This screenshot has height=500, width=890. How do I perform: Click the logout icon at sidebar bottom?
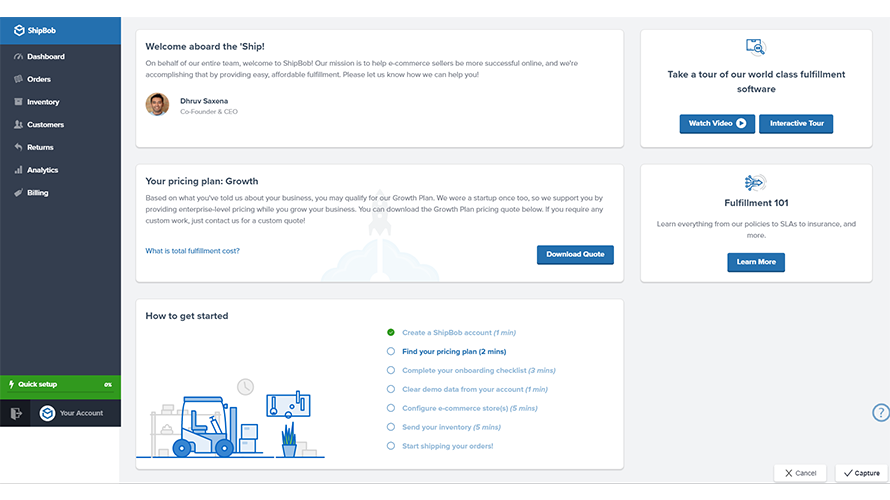[15, 413]
